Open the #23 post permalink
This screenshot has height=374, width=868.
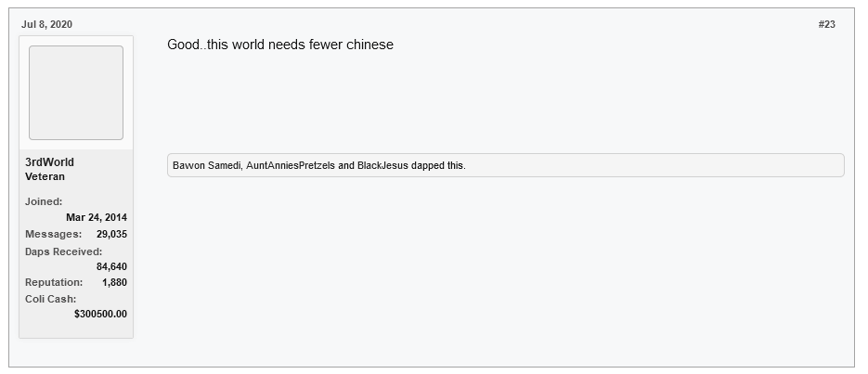[x=826, y=24]
